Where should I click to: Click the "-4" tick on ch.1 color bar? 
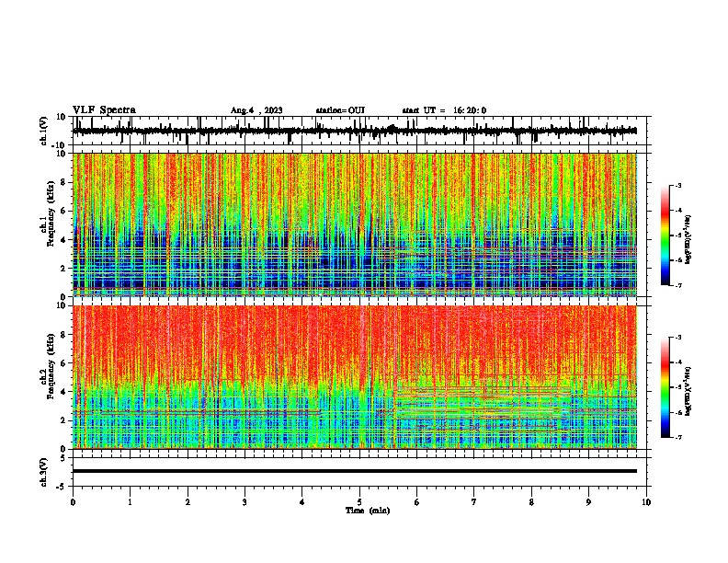(x=677, y=211)
